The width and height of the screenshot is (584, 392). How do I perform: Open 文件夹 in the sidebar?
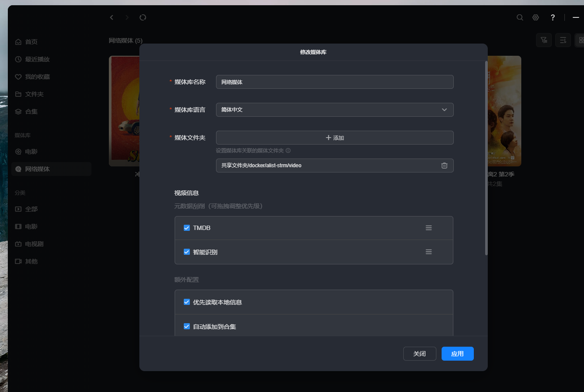(x=29, y=94)
